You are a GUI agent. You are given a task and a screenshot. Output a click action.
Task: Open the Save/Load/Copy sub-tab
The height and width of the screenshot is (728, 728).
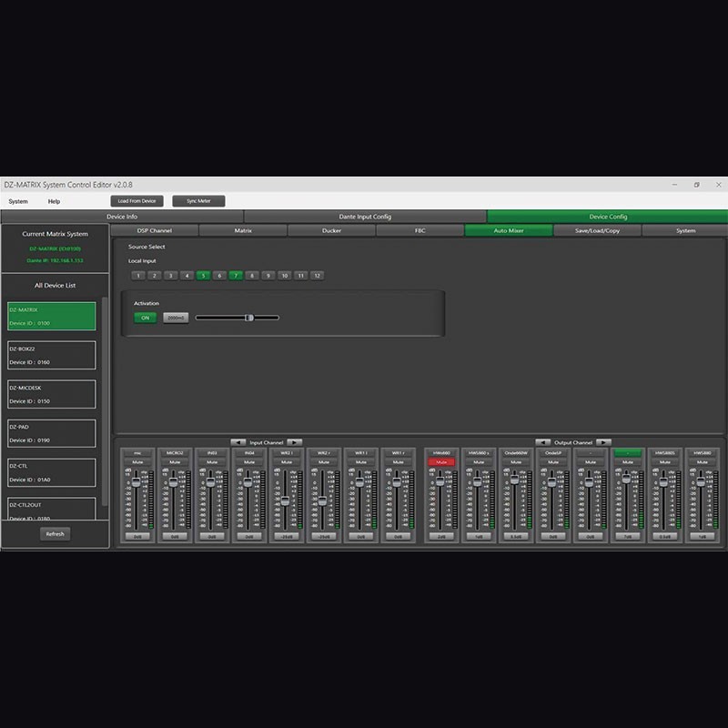coord(597,231)
